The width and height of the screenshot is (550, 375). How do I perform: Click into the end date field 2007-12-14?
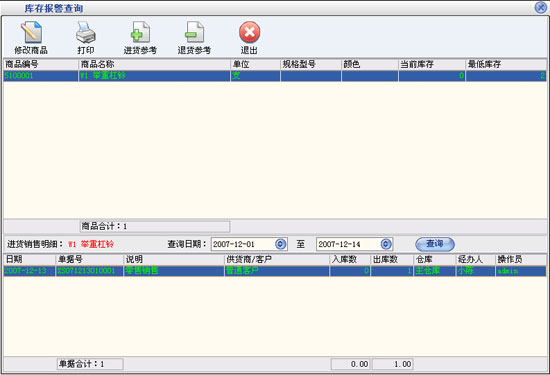click(x=348, y=244)
